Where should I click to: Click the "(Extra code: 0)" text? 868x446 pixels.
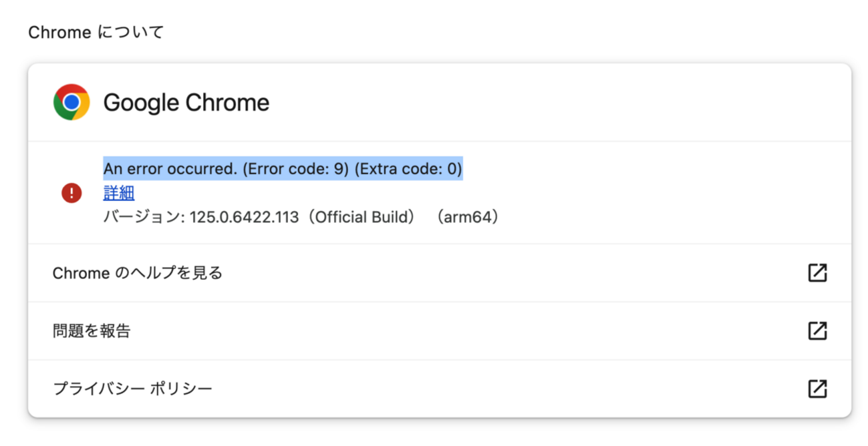408,170
